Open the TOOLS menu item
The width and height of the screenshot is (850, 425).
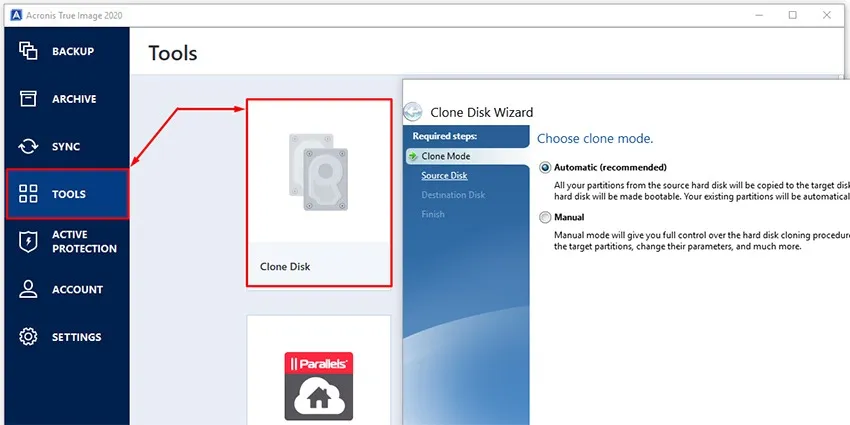coord(69,194)
